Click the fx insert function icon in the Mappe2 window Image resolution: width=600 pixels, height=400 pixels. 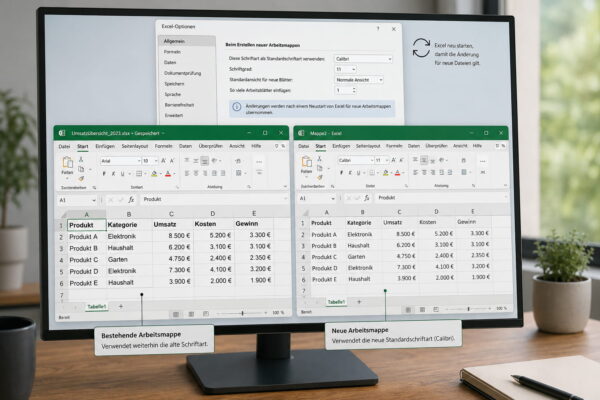(367, 198)
